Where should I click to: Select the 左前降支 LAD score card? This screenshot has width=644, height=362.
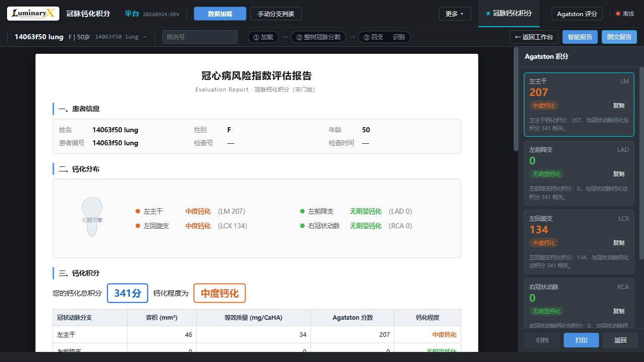click(579, 173)
